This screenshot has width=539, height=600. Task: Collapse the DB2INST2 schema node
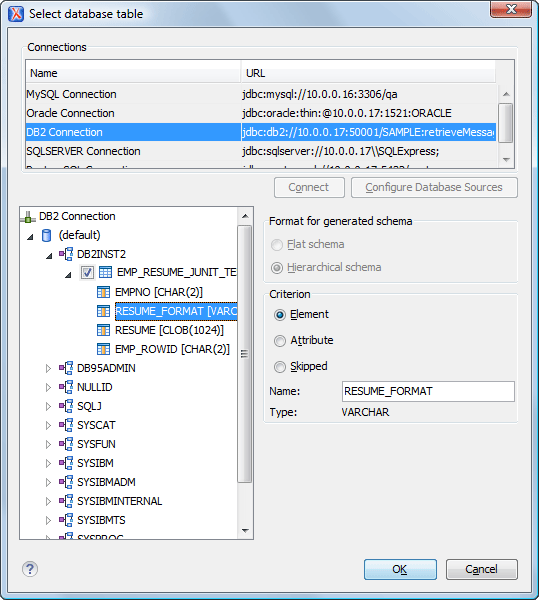coord(49,256)
